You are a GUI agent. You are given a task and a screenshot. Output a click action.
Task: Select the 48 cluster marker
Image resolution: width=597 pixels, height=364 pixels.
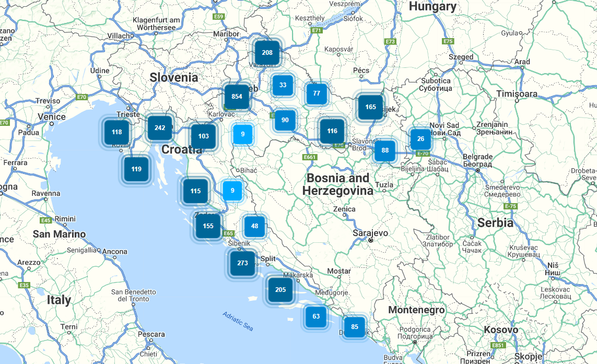coord(254,226)
